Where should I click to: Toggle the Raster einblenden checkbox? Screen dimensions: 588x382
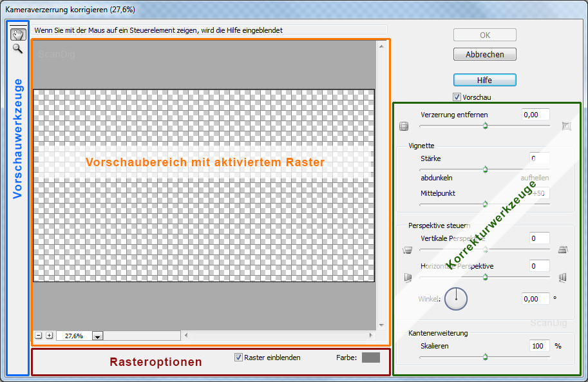(238, 358)
